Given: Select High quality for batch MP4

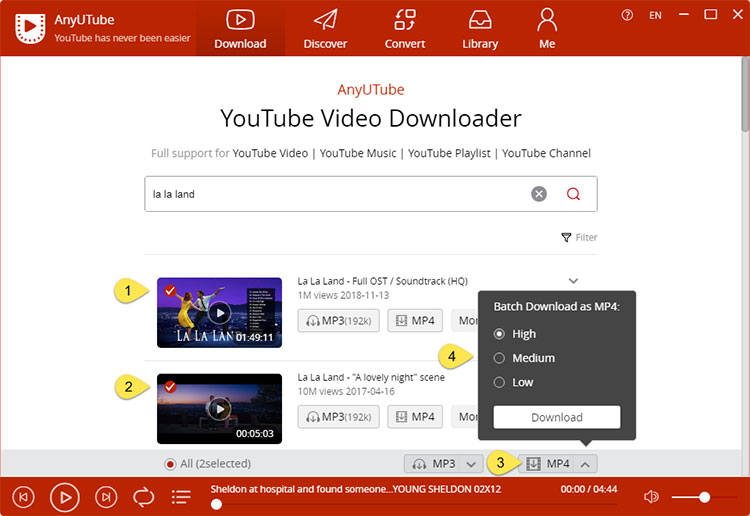Looking at the screenshot, I should (499, 334).
